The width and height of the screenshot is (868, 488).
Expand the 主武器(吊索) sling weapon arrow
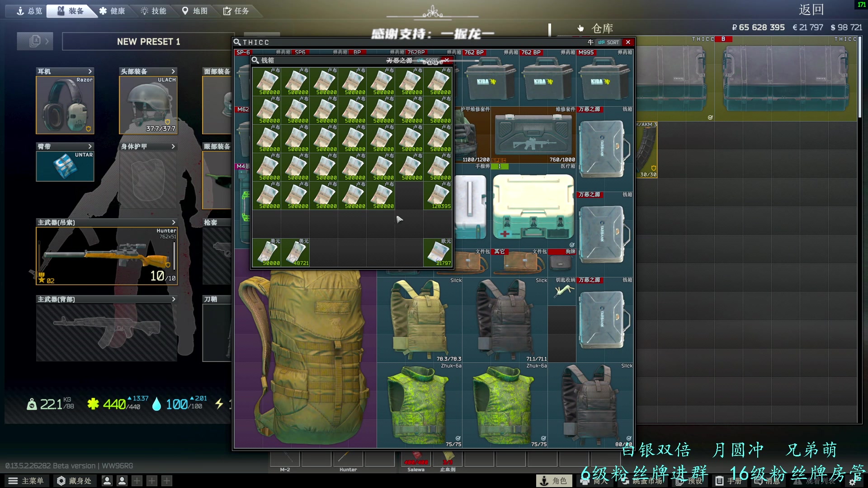[173, 222]
